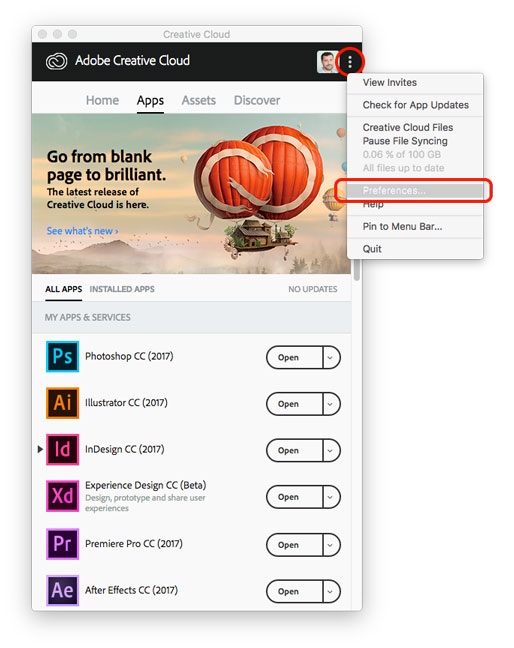Click the MY APPS & SERVICES header

88,317
